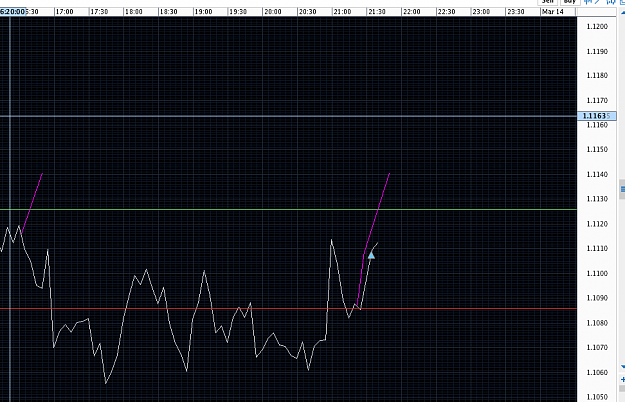The image size is (625, 402).
Task: Click the 19:30 time axis label
Action: (x=238, y=12)
